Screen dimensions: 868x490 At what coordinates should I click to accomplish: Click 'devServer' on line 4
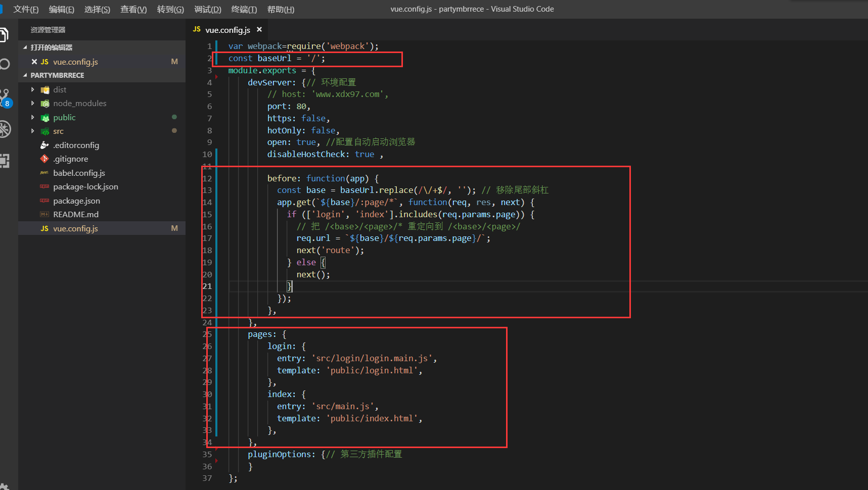[269, 82]
